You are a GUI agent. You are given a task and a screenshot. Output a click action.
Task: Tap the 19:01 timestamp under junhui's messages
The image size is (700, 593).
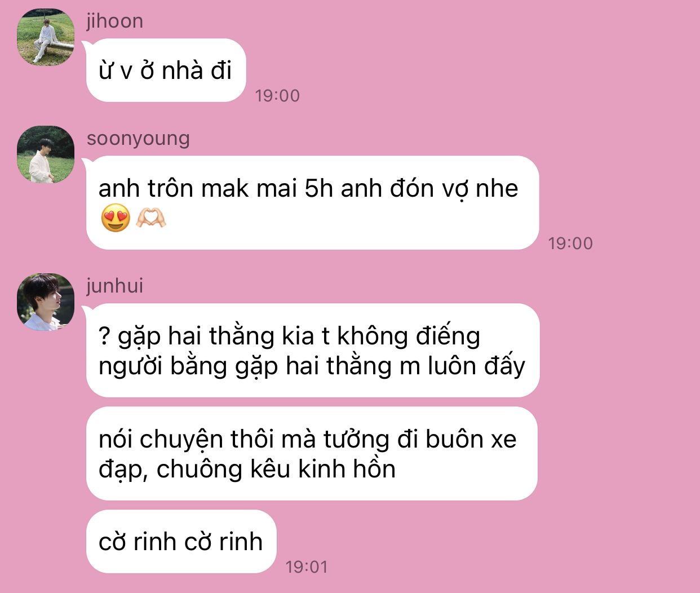[x=307, y=567]
